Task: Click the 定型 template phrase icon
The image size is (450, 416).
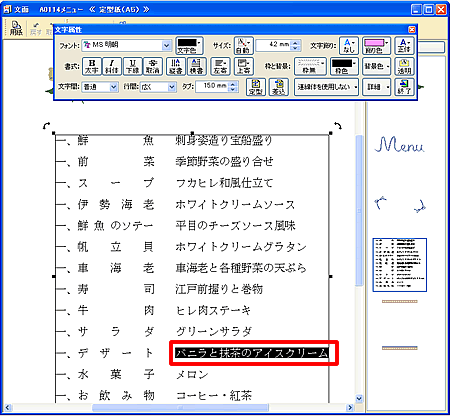Action: coord(256,87)
